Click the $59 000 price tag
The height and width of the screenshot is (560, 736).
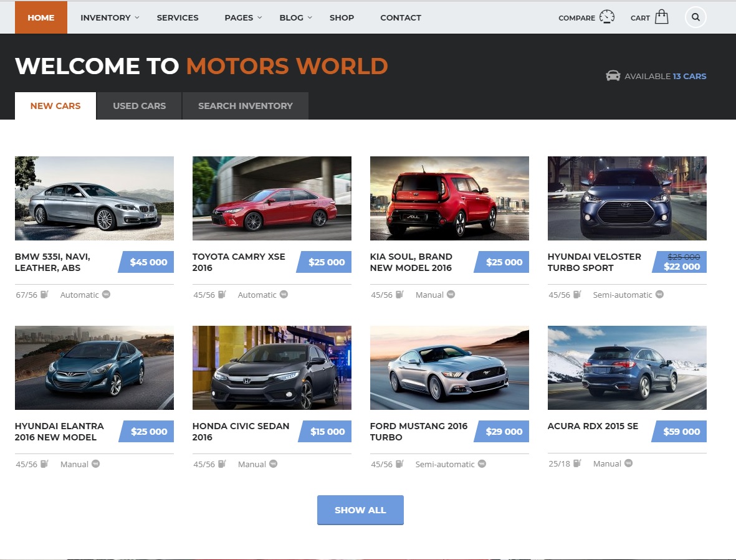679,431
